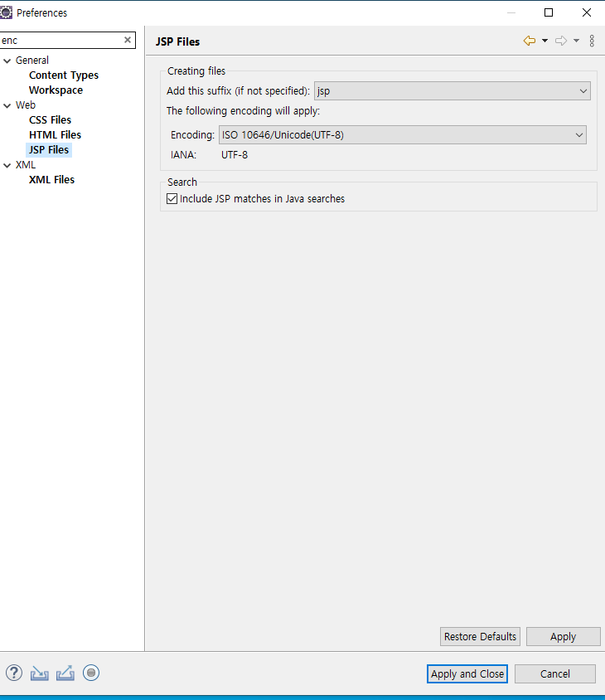Click the Apply button

563,637
